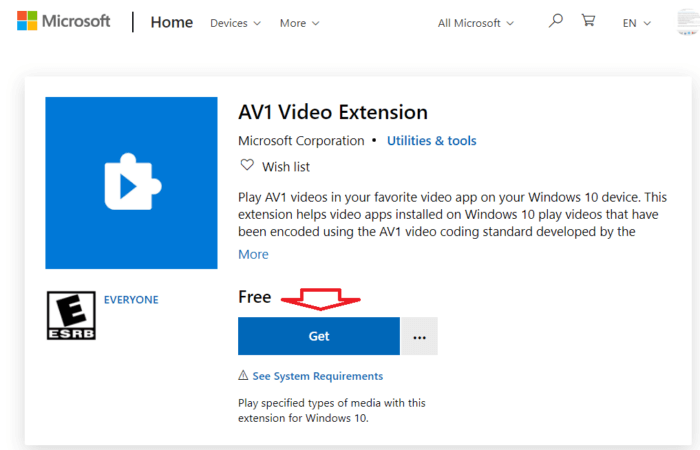Screen dimensions: 700x450
Task: Expand the Devices dropdown menu
Action: coord(235,23)
